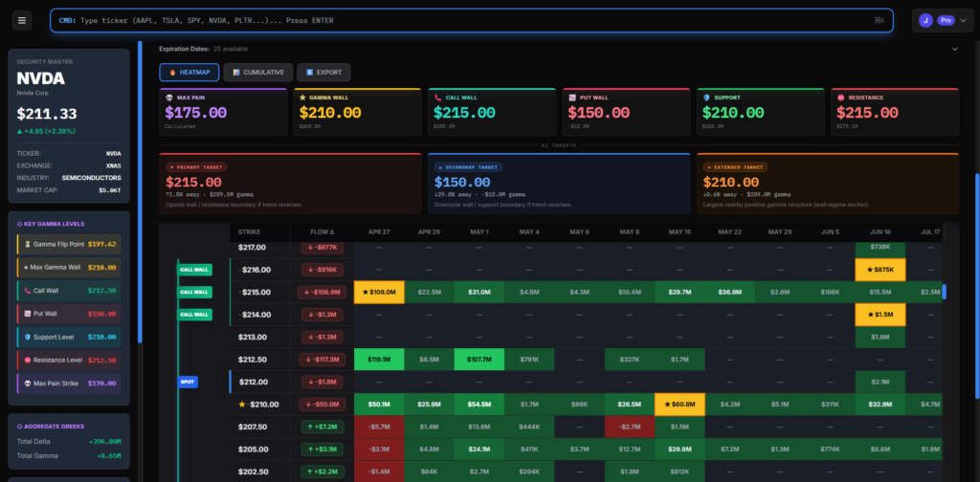980x482 pixels.
Task: Click the Pro badge
Action: [946, 21]
